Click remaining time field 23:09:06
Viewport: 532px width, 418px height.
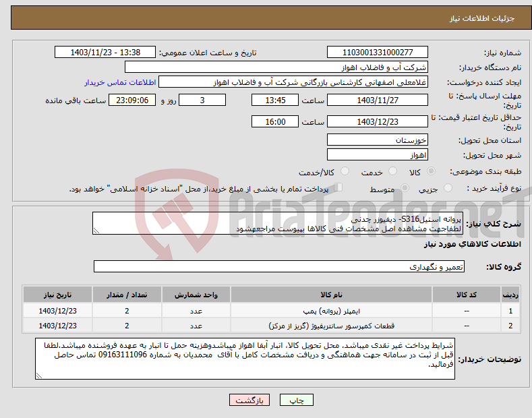(132, 100)
